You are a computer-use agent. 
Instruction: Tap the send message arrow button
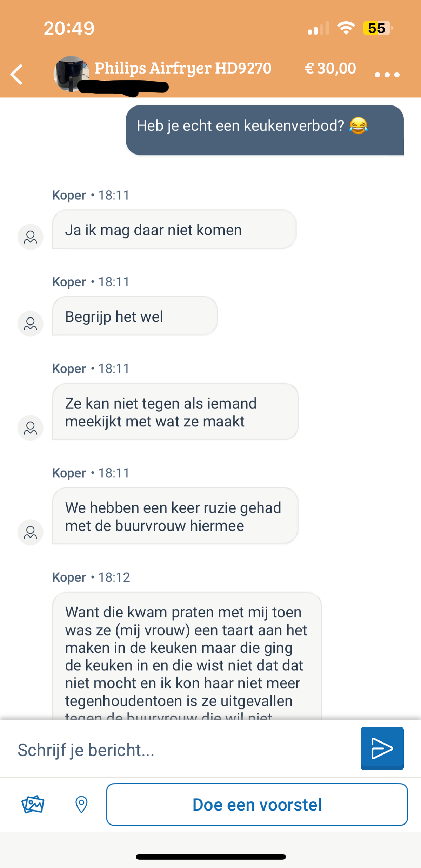coord(382,748)
